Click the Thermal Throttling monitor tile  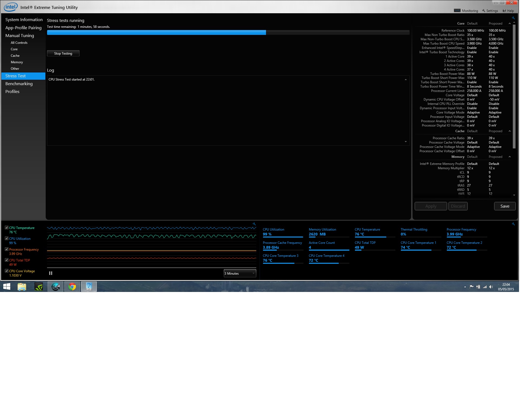pos(421,232)
